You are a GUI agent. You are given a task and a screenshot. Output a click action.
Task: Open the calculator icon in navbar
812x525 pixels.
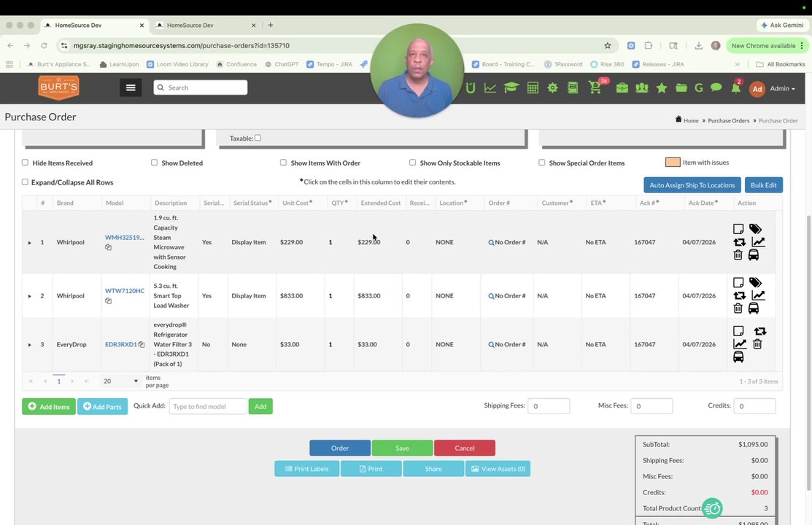533,88
